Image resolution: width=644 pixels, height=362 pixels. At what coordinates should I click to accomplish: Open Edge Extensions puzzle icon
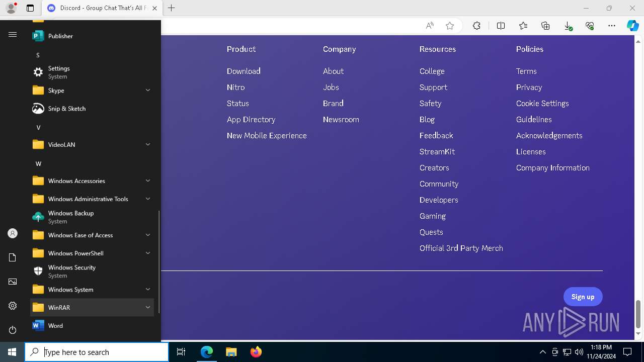point(476,26)
